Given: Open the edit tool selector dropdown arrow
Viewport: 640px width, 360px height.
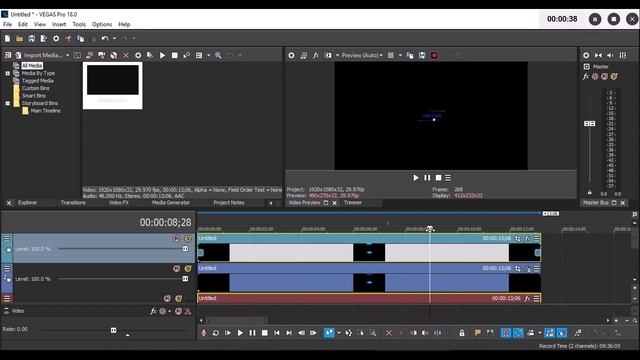Looking at the screenshot, I should coord(338,333).
